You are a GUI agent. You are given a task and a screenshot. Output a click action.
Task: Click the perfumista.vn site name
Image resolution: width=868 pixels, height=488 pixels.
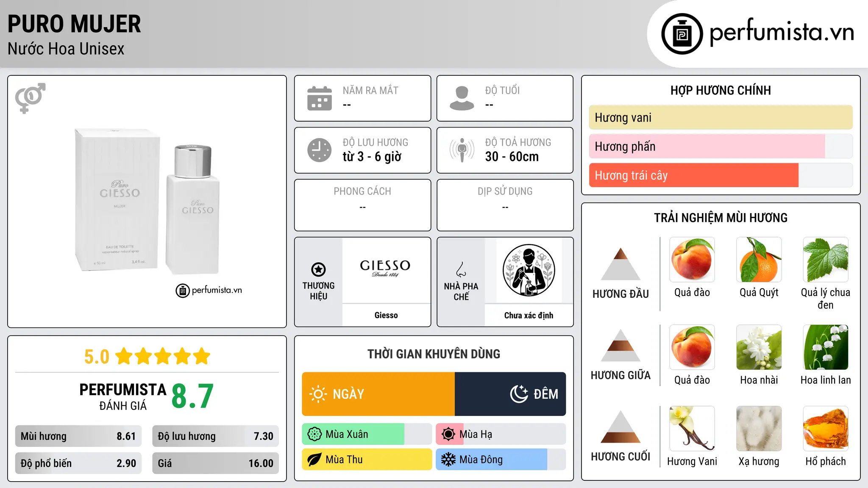tap(782, 32)
